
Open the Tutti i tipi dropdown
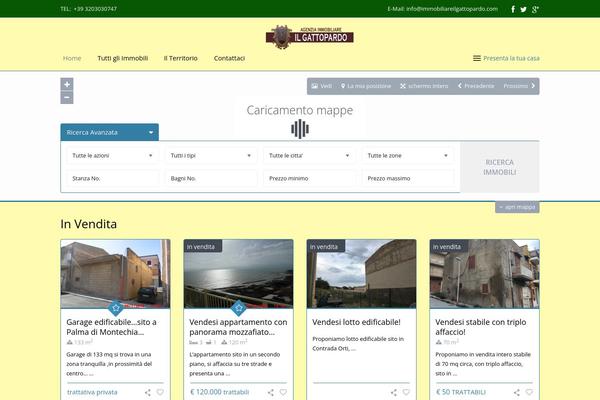pyautogui.click(x=211, y=155)
